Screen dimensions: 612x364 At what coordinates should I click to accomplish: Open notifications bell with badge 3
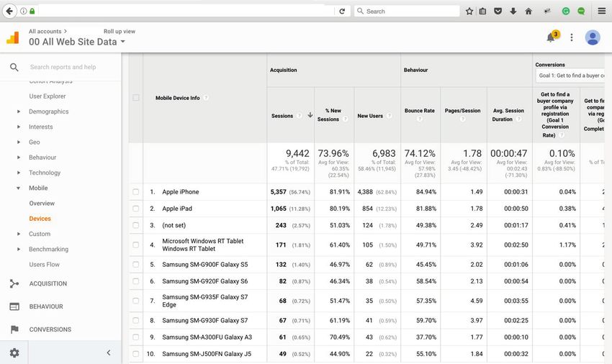click(x=551, y=37)
